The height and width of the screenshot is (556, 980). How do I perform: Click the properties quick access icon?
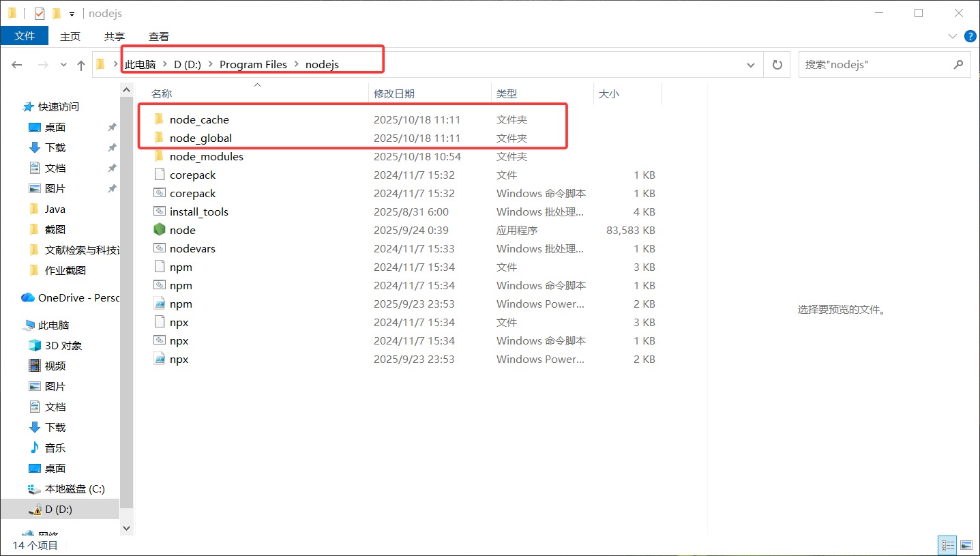click(40, 13)
